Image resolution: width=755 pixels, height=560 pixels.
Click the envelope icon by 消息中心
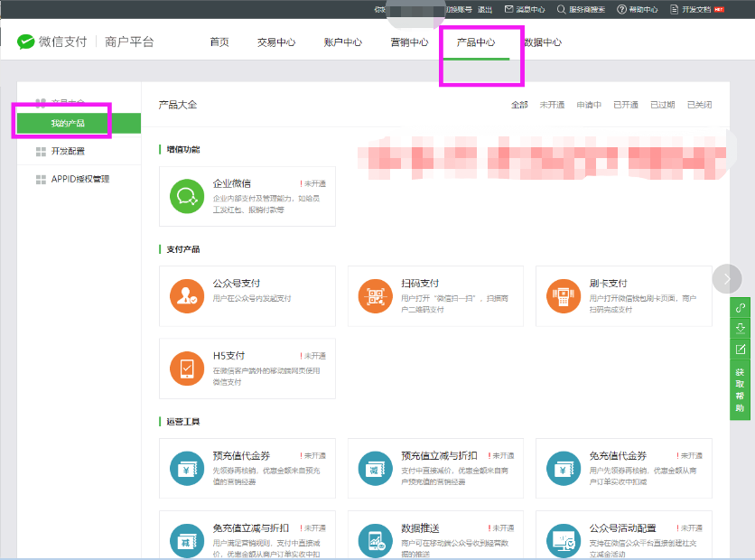click(509, 9)
